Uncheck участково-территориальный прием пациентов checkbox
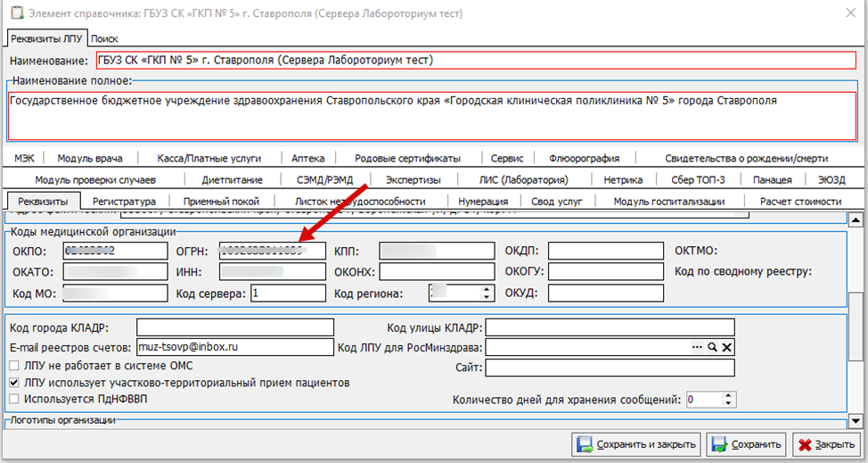Viewport: 868px width, 463px height. point(13,383)
